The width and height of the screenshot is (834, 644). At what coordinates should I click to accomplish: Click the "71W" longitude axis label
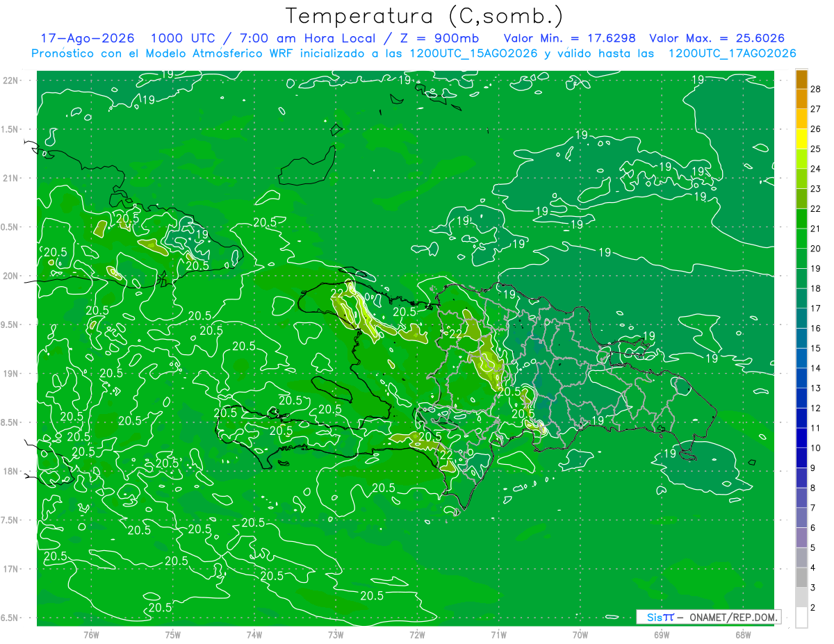(x=498, y=634)
